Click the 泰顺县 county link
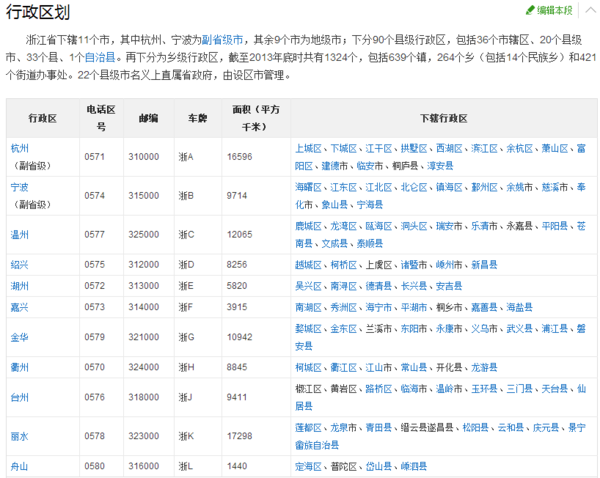 pos(370,243)
